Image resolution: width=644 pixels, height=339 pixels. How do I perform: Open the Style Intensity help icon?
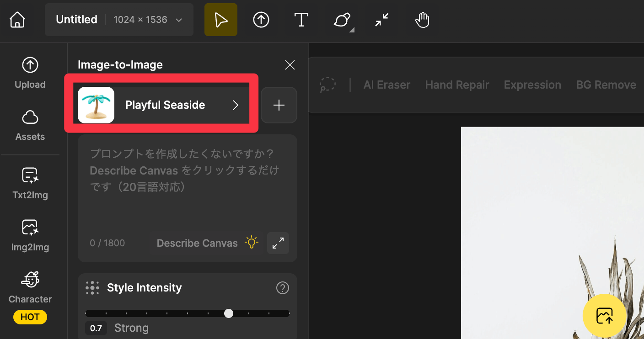pyautogui.click(x=283, y=288)
